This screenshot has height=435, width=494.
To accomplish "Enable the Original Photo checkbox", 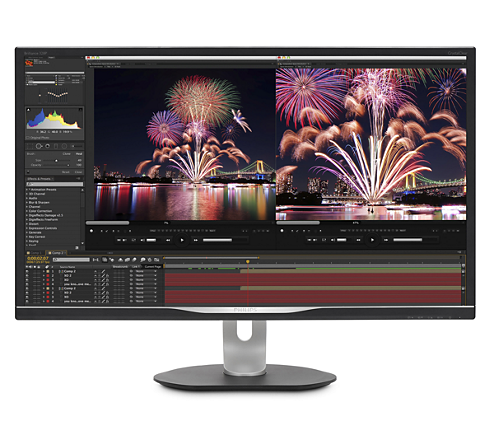I will (x=28, y=137).
